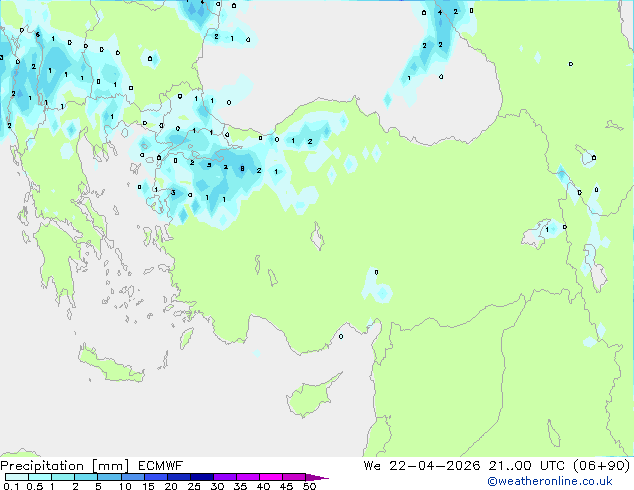Pick the legend swatch between 35 and 40
The image size is (634, 490).
[x=247, y=477]
